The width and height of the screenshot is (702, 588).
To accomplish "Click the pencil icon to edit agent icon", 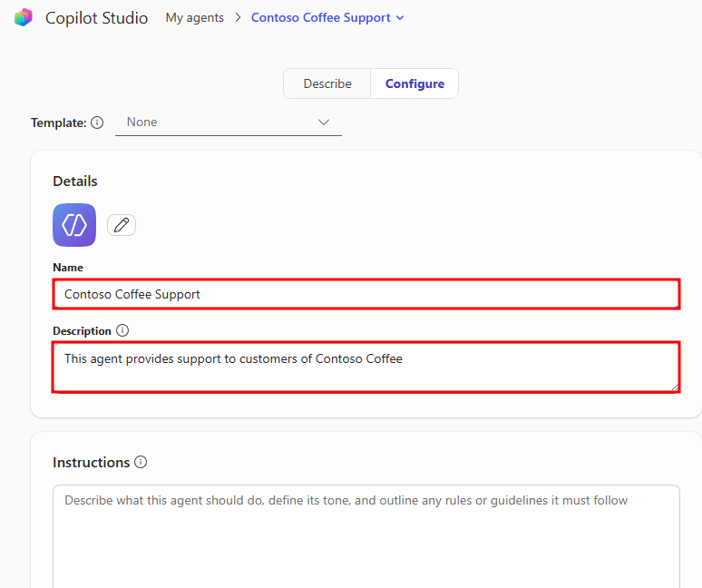I will (x=122, y=225).
